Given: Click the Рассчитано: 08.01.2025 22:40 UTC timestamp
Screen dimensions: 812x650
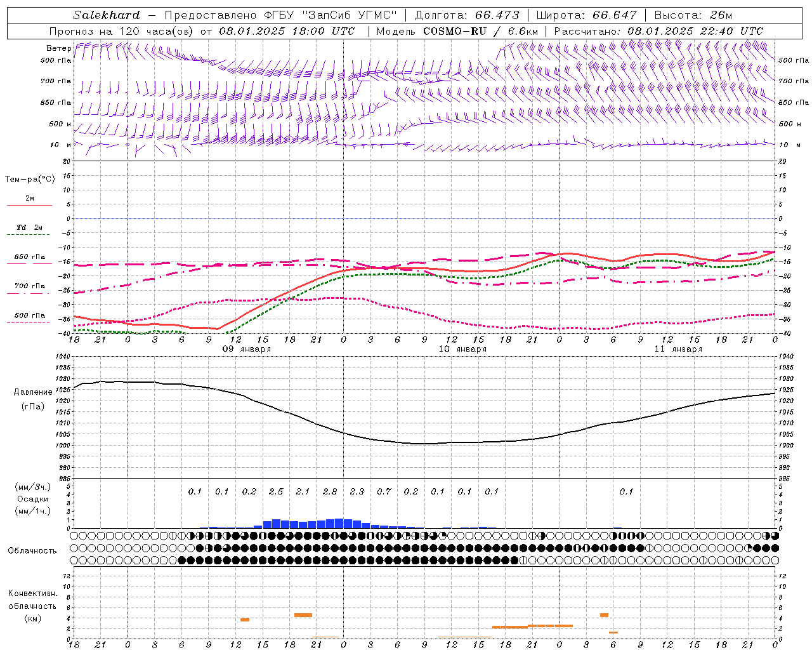Looking at the screenshot, I should tap(658, 31).
